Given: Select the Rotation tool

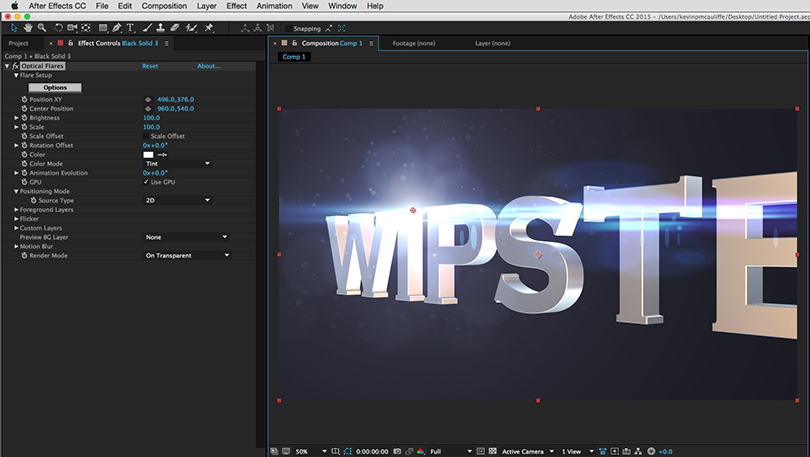Looking at the screenshot, I should click(x=58, y=28).
